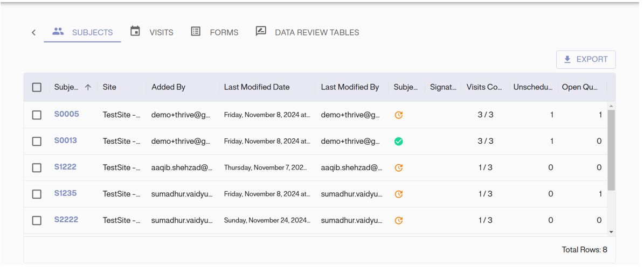Select the checkbox for subject S0005
This screenshot has height=267, width=644.
click(37, 115)
